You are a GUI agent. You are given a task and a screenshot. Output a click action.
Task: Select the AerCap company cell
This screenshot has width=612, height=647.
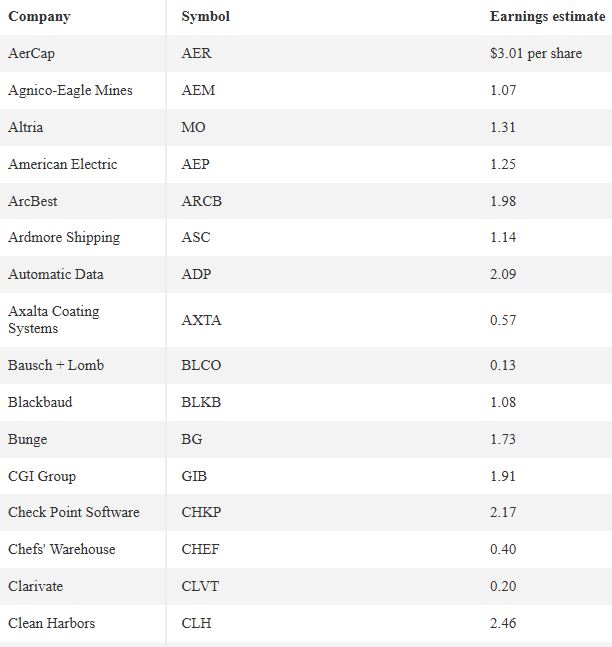31,53
